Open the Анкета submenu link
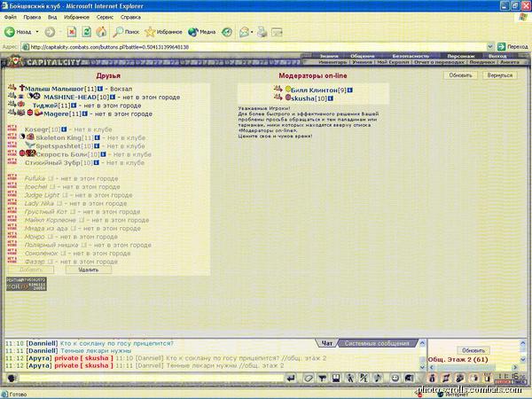Image resolution: width=532 pixels, height=399 pixels. (x=510, y=62)
